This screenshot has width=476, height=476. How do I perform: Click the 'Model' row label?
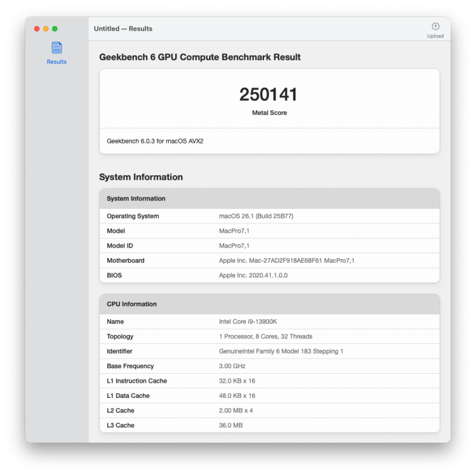coord(116,231)
